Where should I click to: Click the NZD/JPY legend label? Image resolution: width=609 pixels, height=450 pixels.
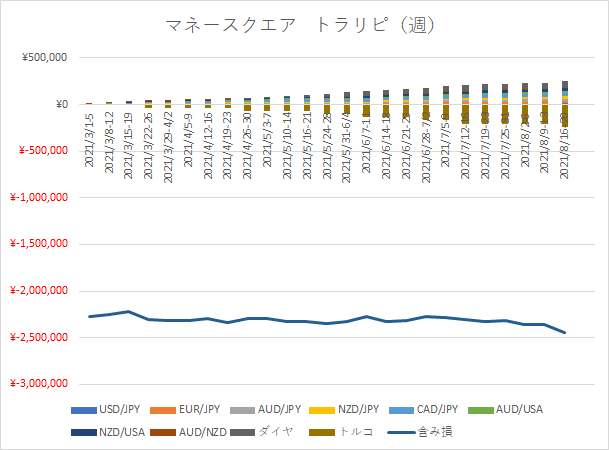pyautogui.click(x=358, y=409)
